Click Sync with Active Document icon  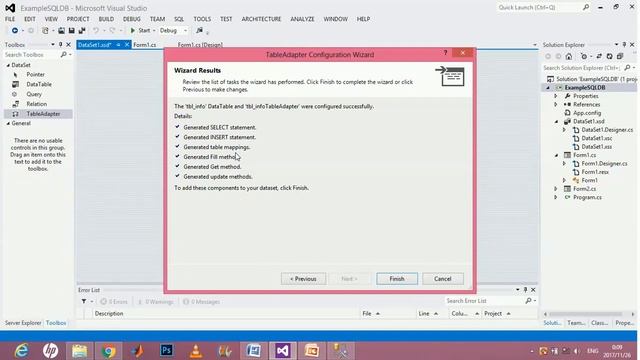[x=599, y=56]
